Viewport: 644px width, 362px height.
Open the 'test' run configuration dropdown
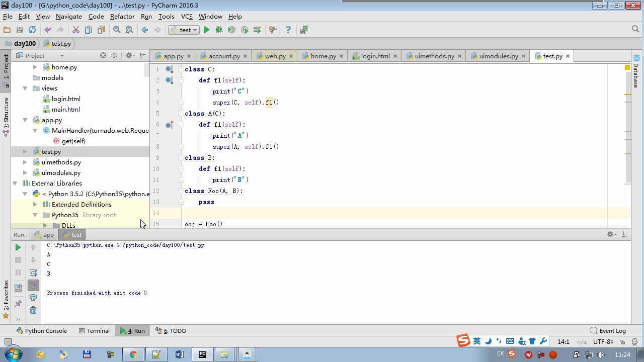pos(184,30)
